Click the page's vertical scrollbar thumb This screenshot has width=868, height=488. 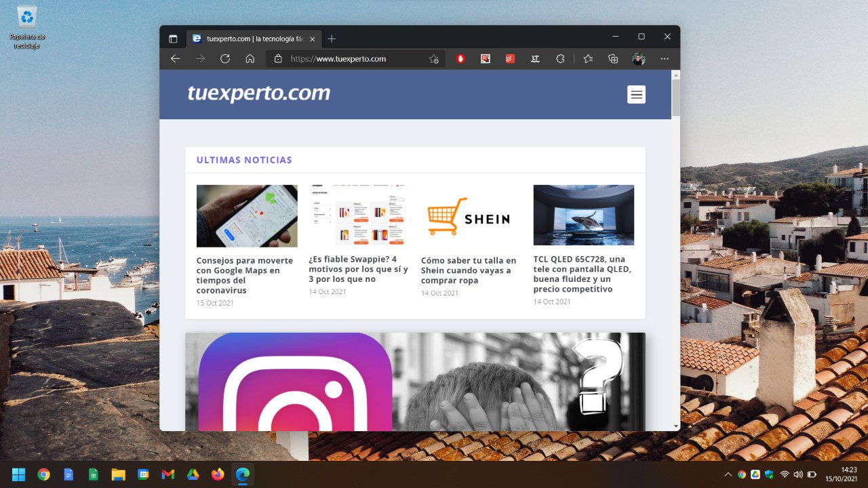pyautogui.click(x=675, y=98)
